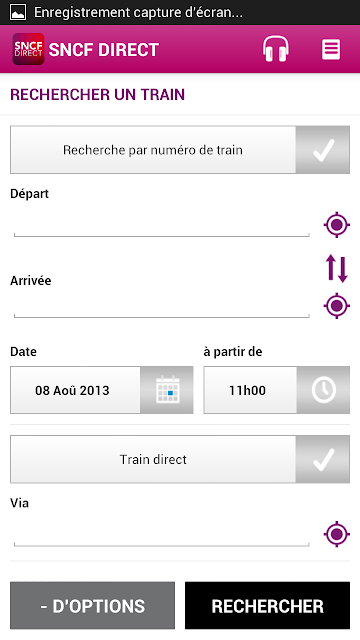Open clock icon time picker

(323, 390)
